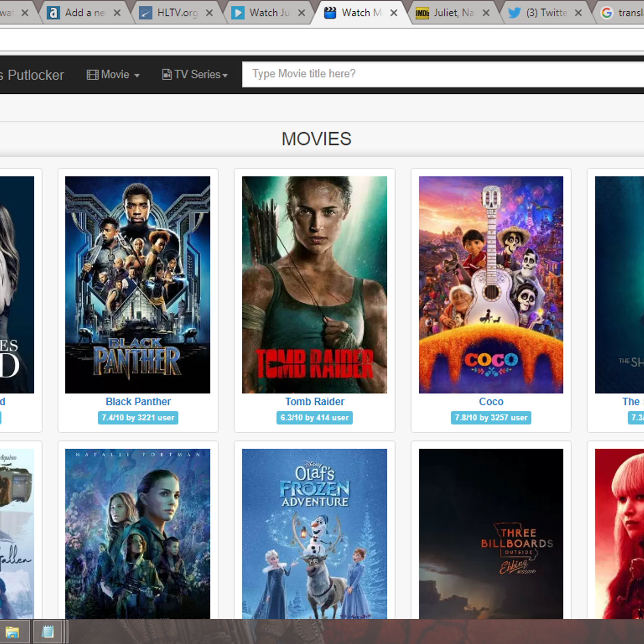The height and width of the screenshot is (644, 644).
Task: Click the play-arrow favicon on 'Watch Ju' tab
Action: coord(238,13)
